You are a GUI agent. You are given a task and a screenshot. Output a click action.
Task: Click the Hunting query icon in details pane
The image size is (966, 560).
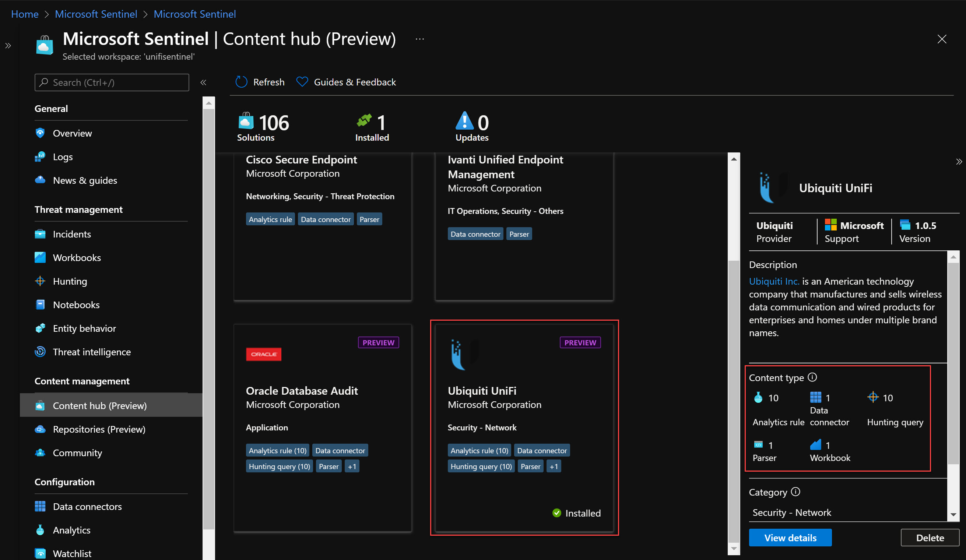872,397
